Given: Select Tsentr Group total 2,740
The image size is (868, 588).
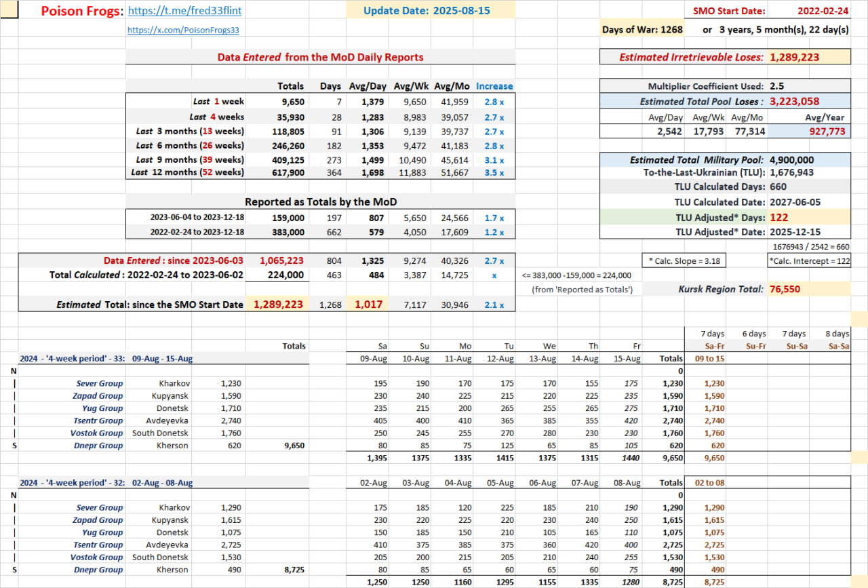Looking at the screenshot, I should point(231,420).
